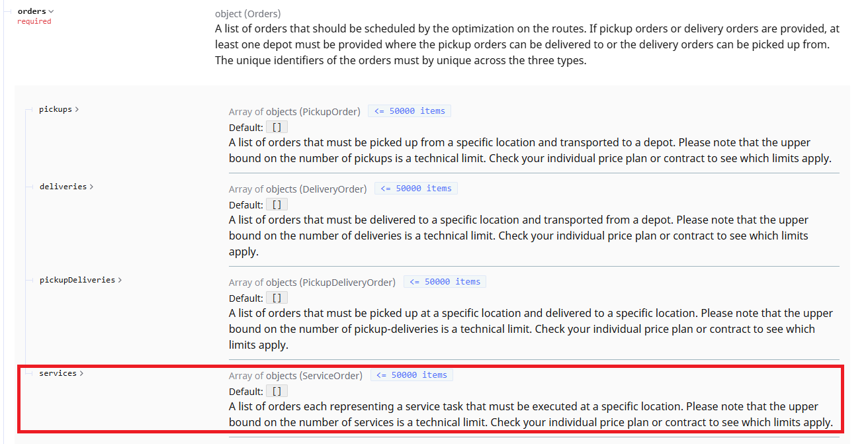Click the deliveries '<= 50000 items' badge
Viewport: 868px width, 444px height.
[415, 189]
